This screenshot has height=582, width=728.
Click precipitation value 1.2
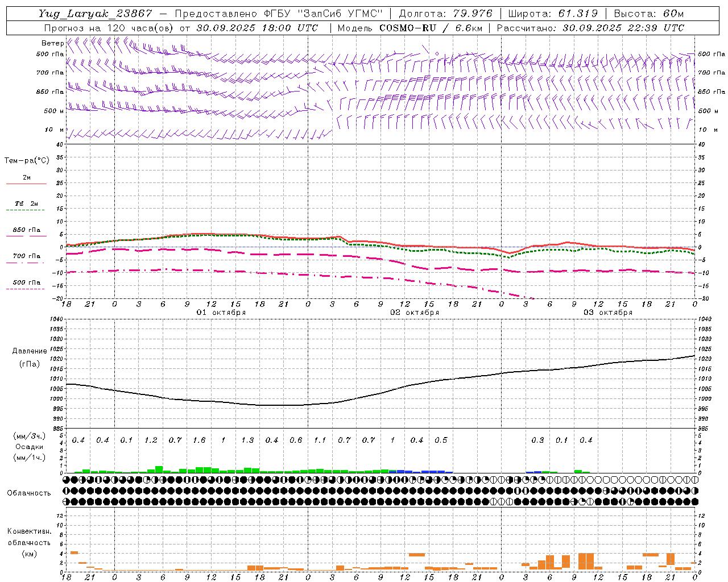(x=151, y=440)
